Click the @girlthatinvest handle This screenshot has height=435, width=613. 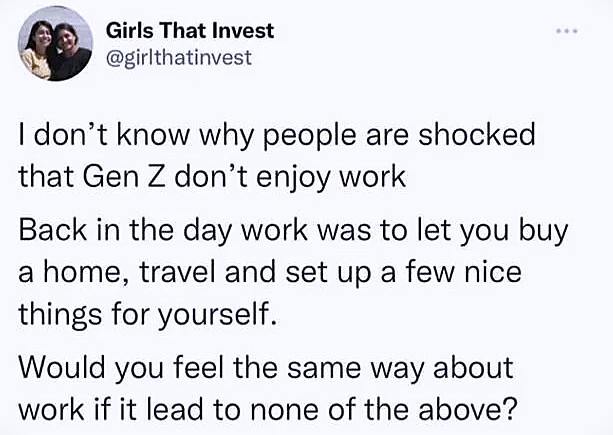tap(178, 56)
